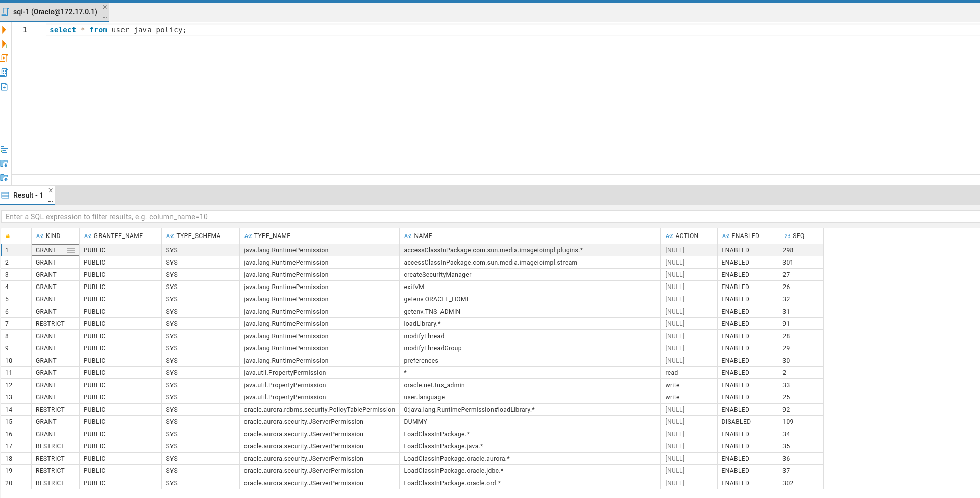Click the Export query results document icon
The image size is (980, 498).
(5, 87)
